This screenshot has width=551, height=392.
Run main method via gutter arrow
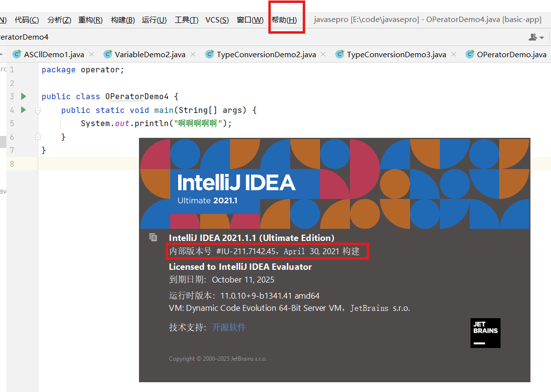pos(23,110)
